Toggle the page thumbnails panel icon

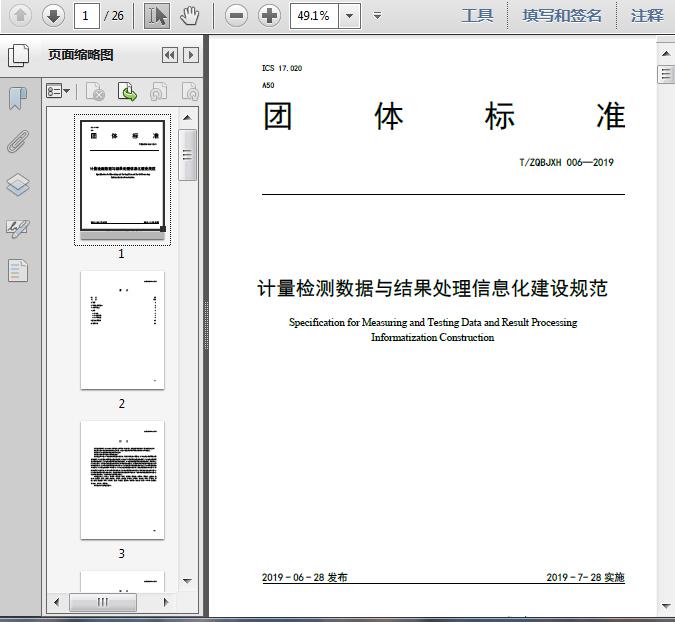(18, 55)
